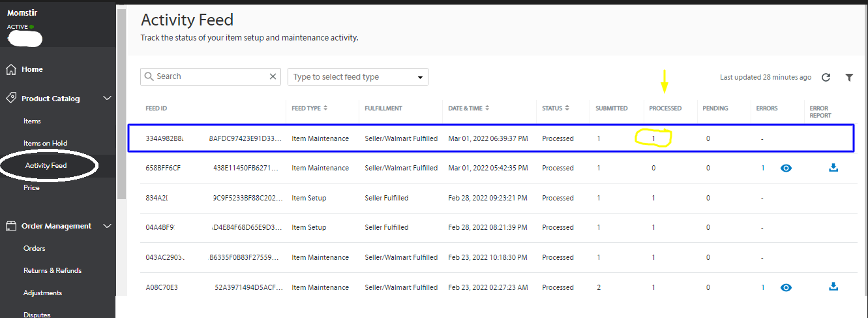Click into the Search input field
Image resolution: width=868 pixels, height=318 pixels.
(x=209, y=76)
